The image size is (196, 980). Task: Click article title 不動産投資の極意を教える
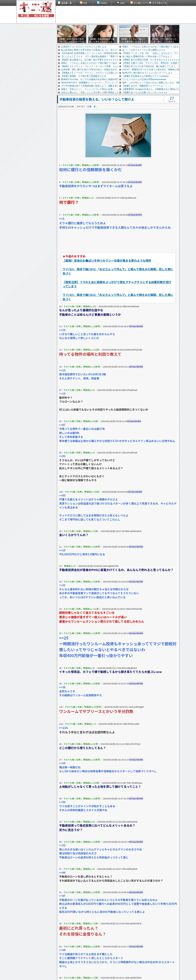click(97, 99)
